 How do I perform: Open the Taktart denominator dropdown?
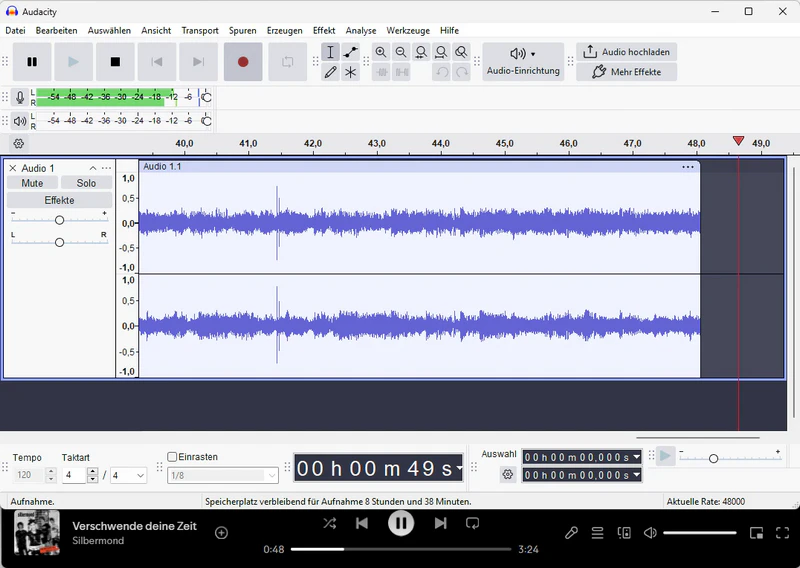(128, 475)
